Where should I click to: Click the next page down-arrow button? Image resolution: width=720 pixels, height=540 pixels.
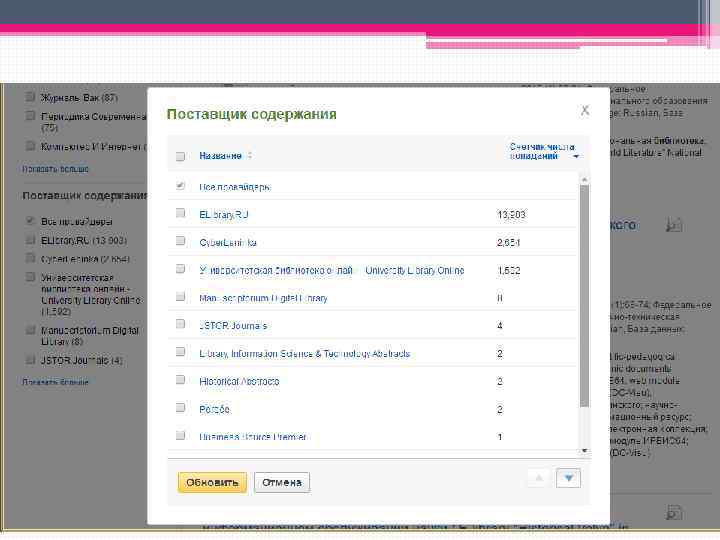568,478
